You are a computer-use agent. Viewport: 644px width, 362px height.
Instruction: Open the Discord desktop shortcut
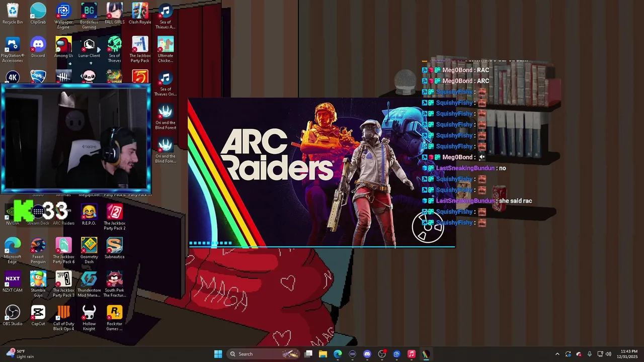pos(38,48)
